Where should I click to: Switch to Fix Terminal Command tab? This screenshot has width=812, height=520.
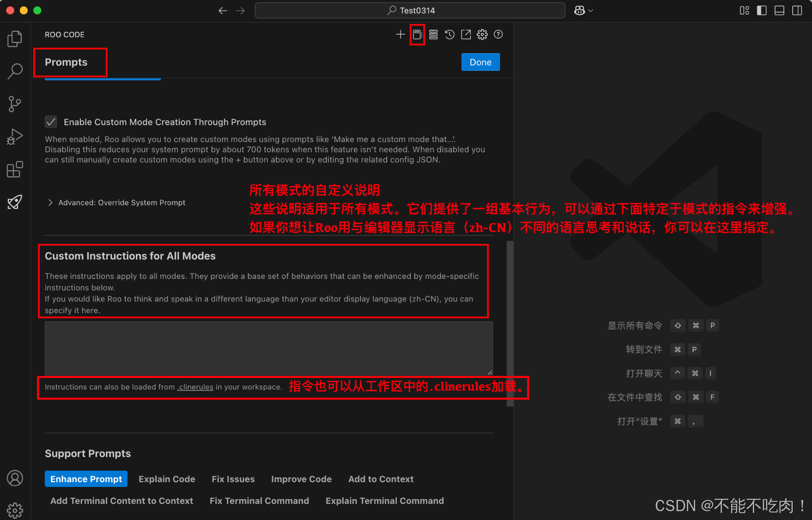coord(259,501)
